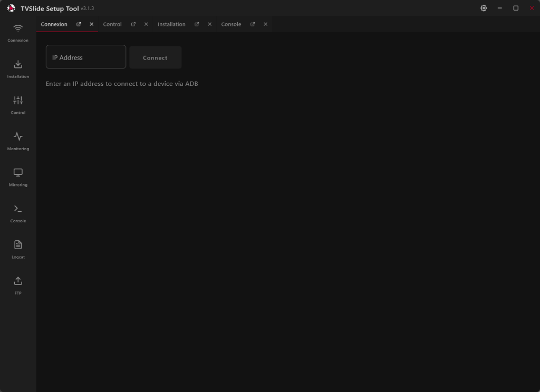Pop out the Connexion tab

[x=79, y=24]
